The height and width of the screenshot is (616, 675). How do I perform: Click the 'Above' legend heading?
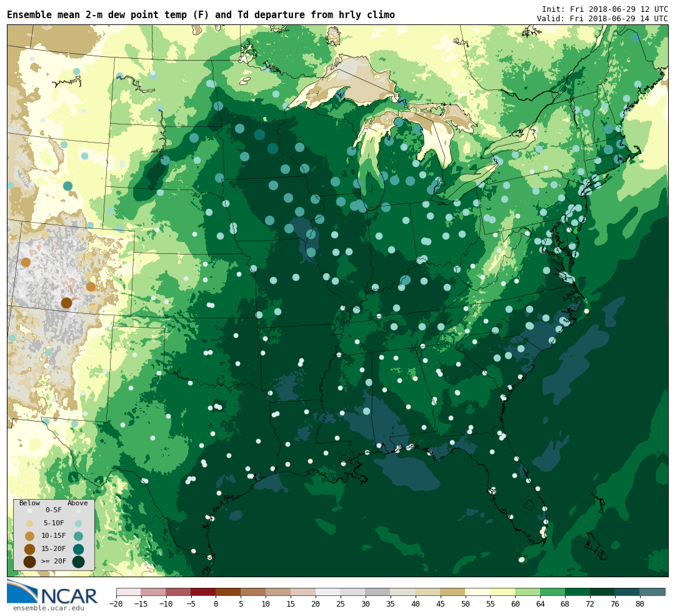[x=77, y=503]
